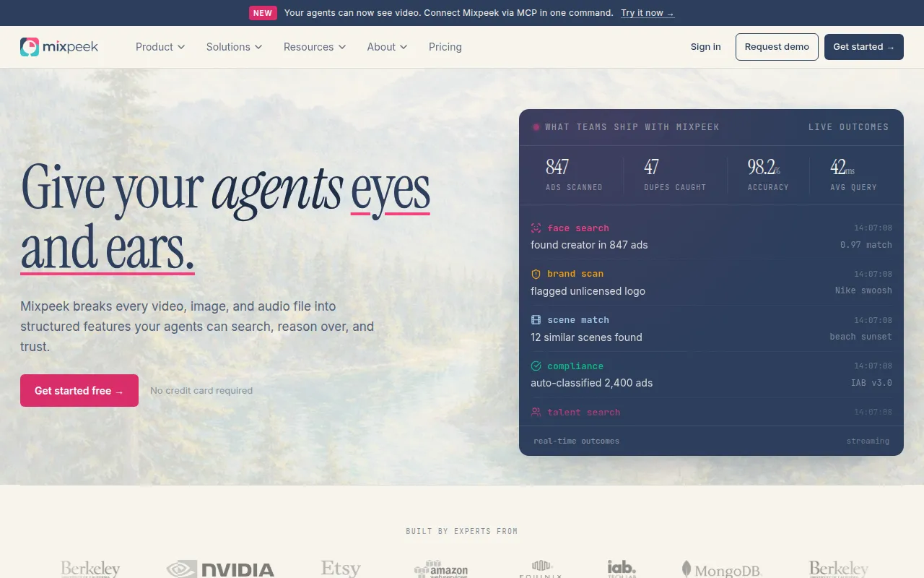The height and width of the screenshot is (578, 924).
Task: Click the '0.97 match' value
Action: click(866, 245)
